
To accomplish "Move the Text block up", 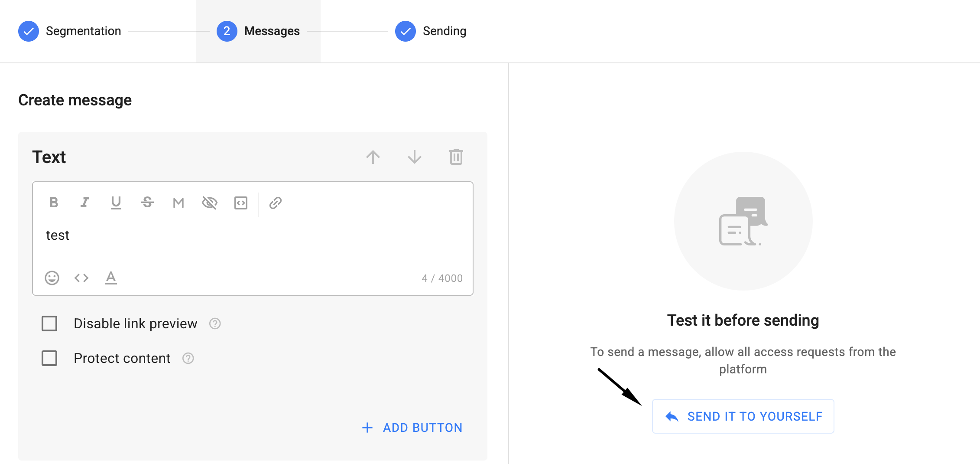I will click(x=373, y=157).
